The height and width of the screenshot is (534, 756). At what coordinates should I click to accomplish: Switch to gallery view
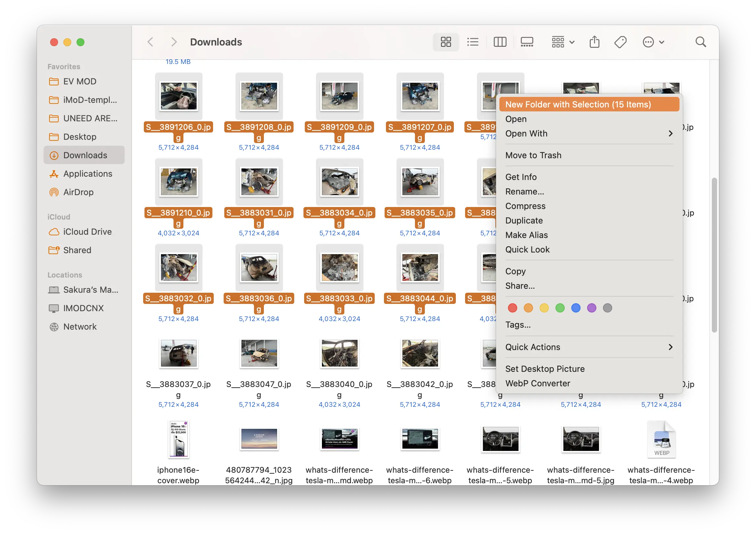click(x=527, y=42)
